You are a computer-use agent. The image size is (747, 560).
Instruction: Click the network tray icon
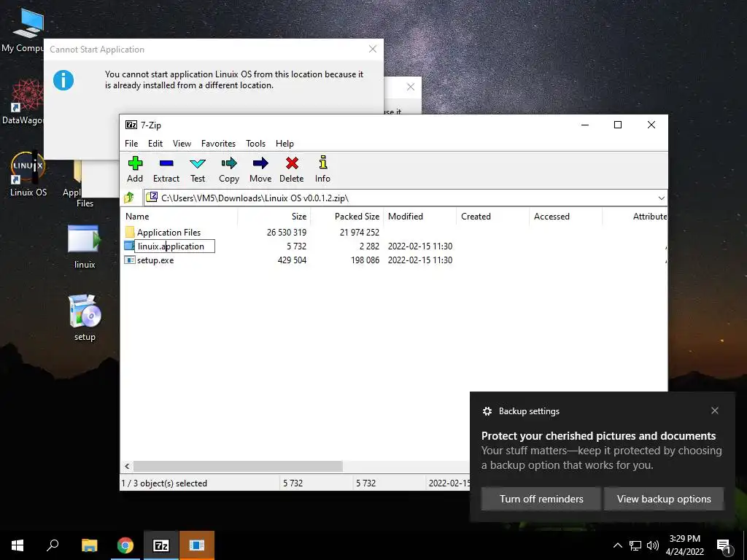point(635,545)
